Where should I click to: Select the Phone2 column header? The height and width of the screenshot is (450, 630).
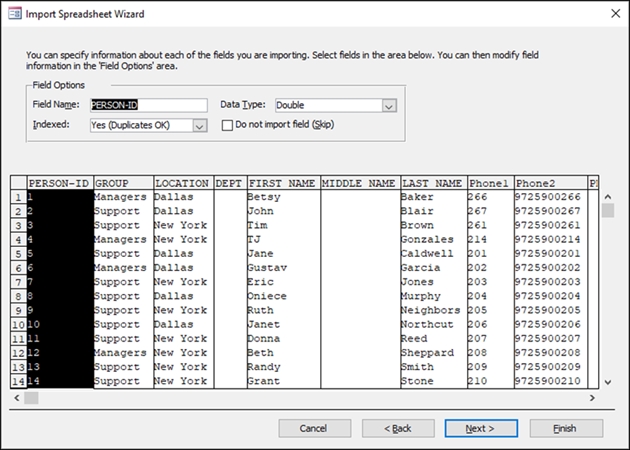(550, 183)
